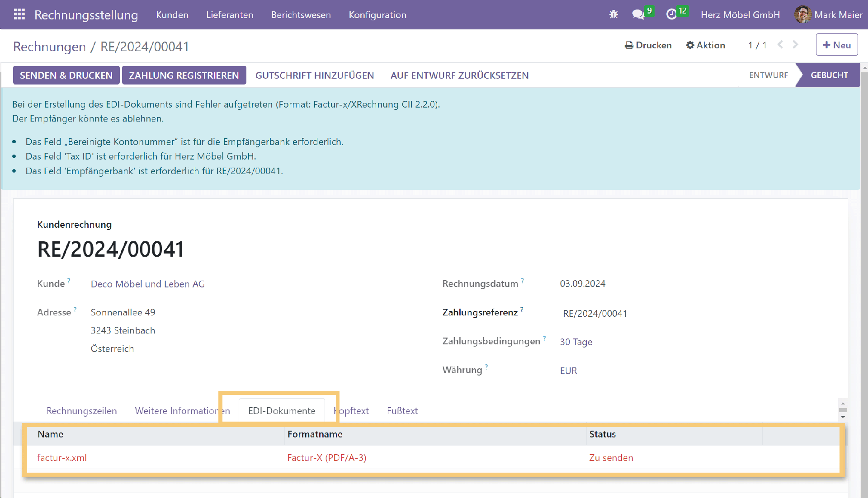
Task: Switch to the Rechnungszeilen tab
Action: pyautogui.click(x=81, y=411)
